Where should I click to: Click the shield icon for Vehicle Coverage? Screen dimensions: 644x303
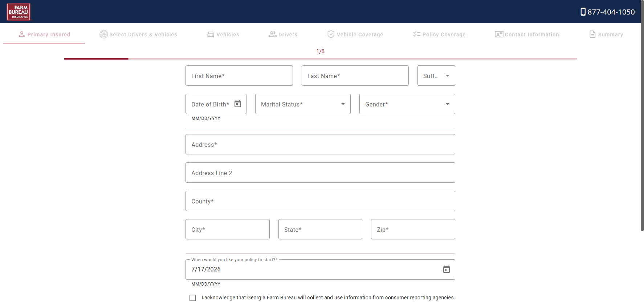coord(331,34)
